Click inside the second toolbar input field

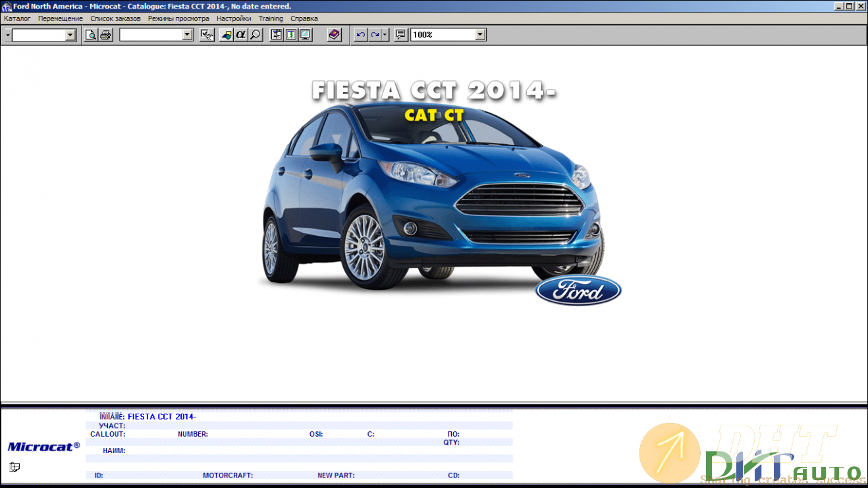151,35
